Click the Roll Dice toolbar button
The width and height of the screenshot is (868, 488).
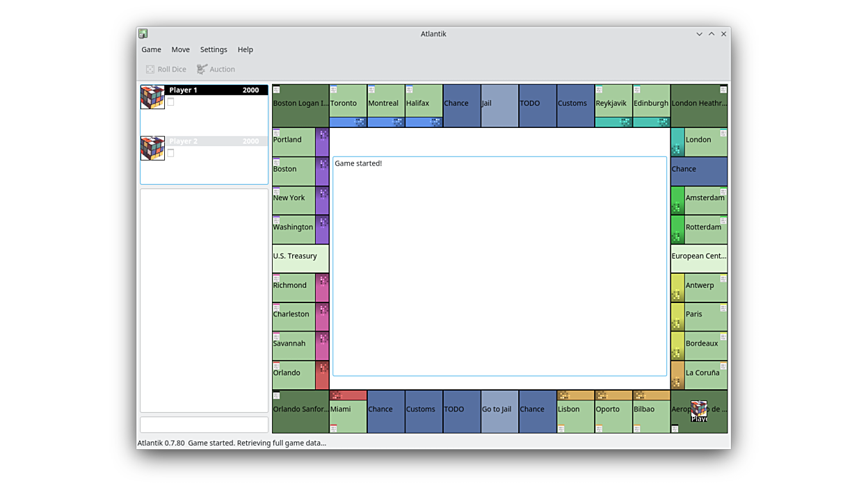[166, 70]
